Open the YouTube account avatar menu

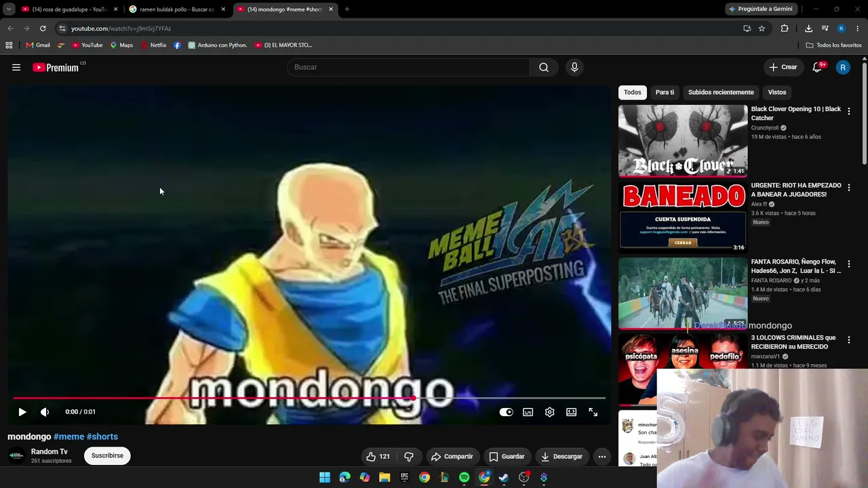pos(843,67)
